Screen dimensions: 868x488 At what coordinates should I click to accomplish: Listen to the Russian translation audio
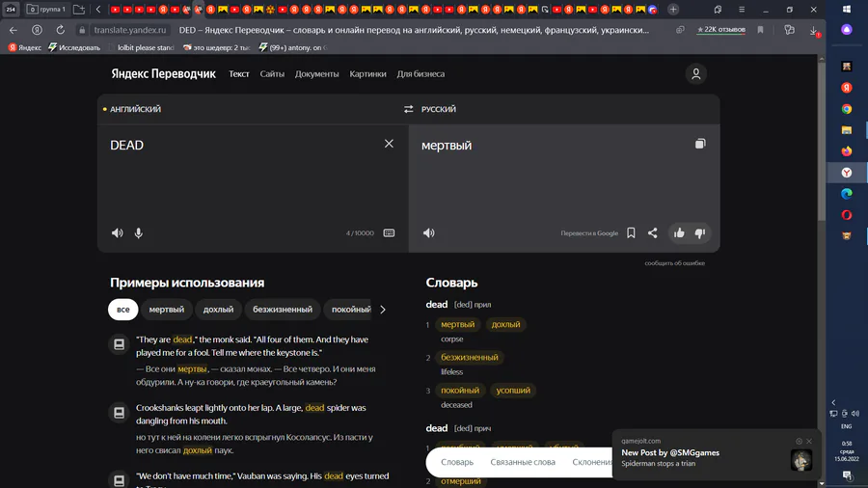coord(429,233)
